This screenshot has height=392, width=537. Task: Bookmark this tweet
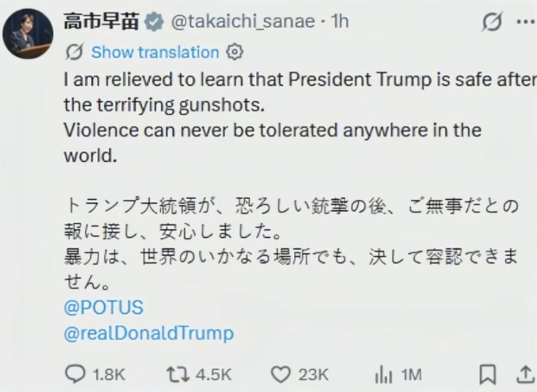487,375
